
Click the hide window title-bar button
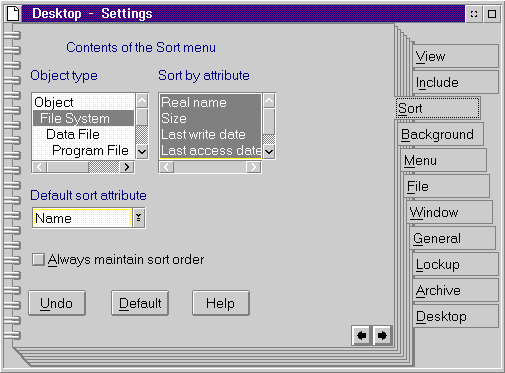(474, 14)
